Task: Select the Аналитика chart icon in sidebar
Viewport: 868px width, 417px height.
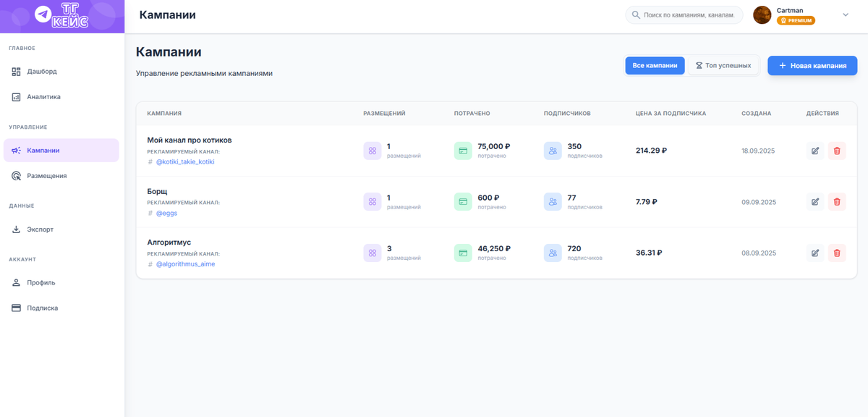Action: click(15, 96)
